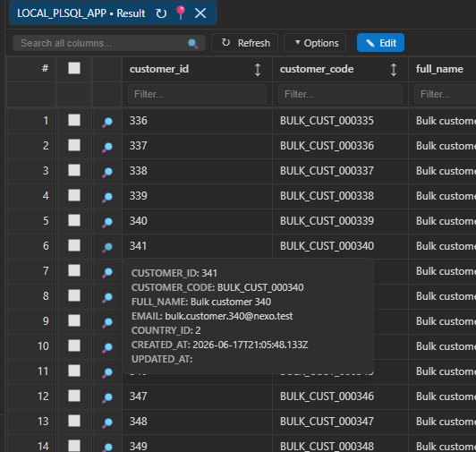The width and height of the screenshot is (476, 452).
Task: Pin the LOCAL_PLSQL_APP Result tab
Action: click(181, 13)
